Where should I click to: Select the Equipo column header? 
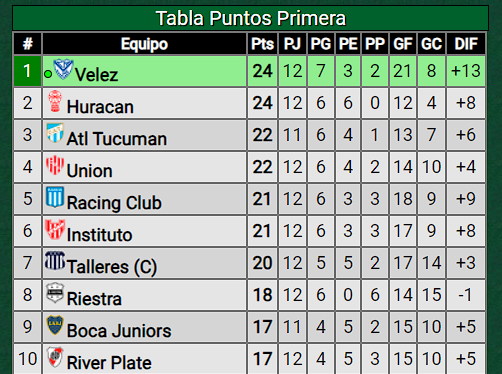pos(144,44)
